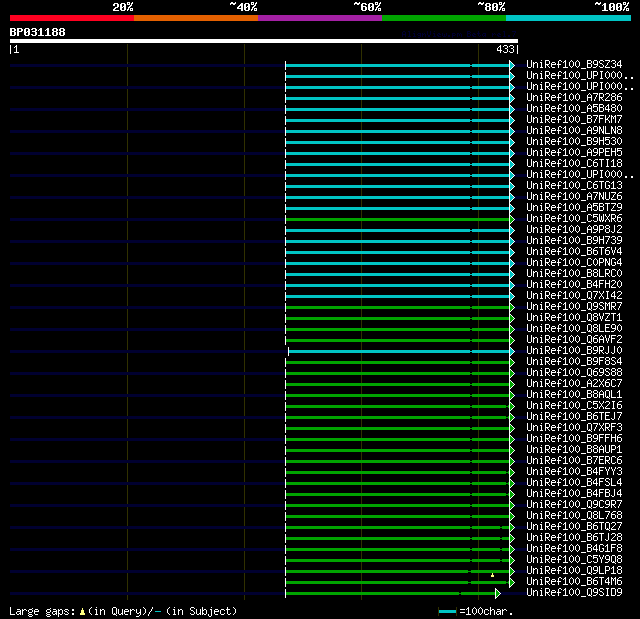This screenshot has height=619, width=640.
Task: Select the UniRef100_C0PNG4 label
Action: 574,263
